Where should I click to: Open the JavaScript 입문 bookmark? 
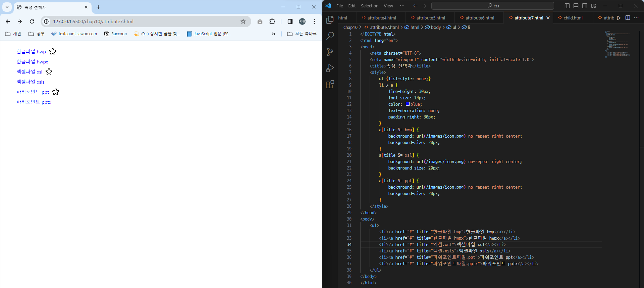[x=209, y=34]
